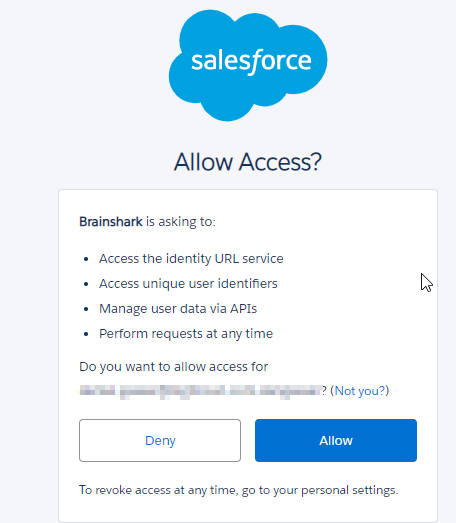The height and width of the screenshot is (523, 456).
Task: Select the bold Brainshark app name
Action: coord(111,221)
